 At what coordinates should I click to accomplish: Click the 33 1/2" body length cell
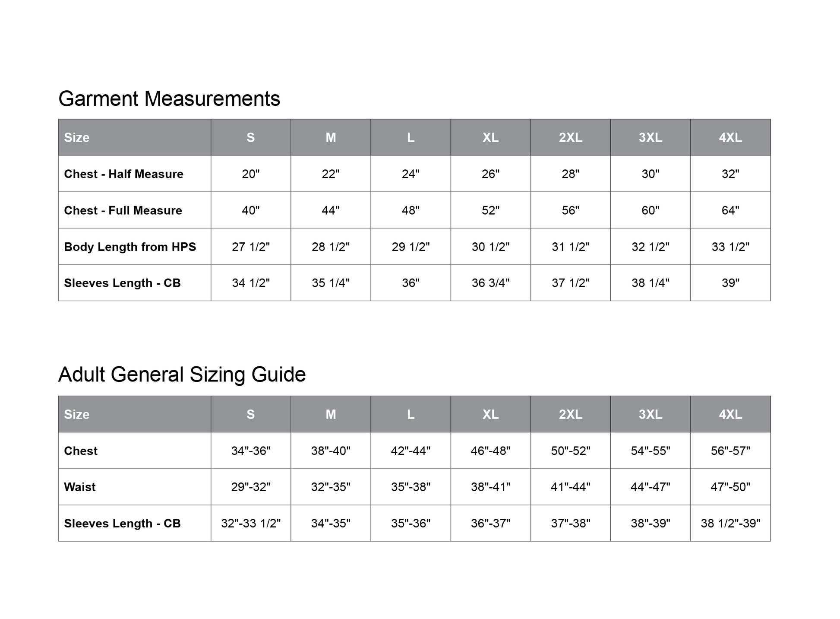coord(730,247)
